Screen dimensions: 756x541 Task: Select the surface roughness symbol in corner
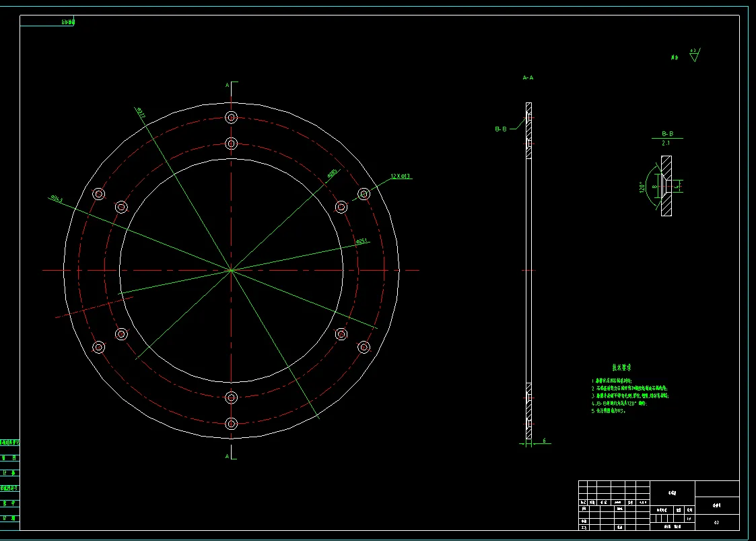click(x=694, y=55)
